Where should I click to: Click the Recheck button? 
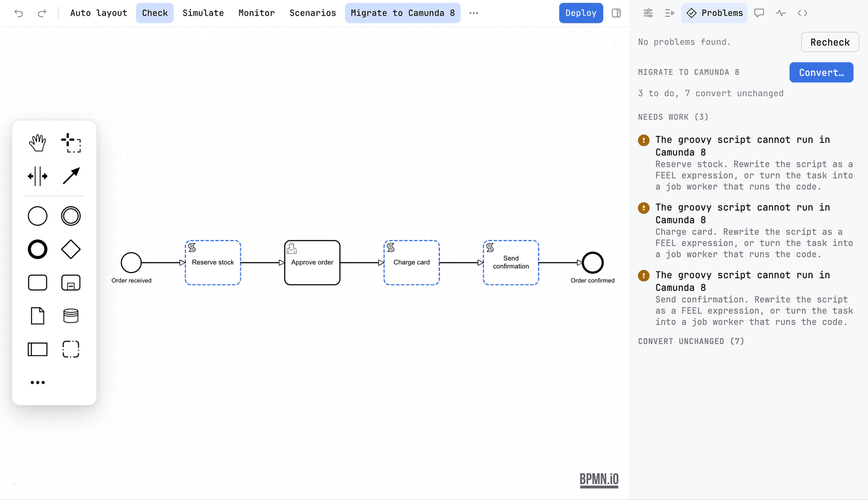(x=829, y=42)
